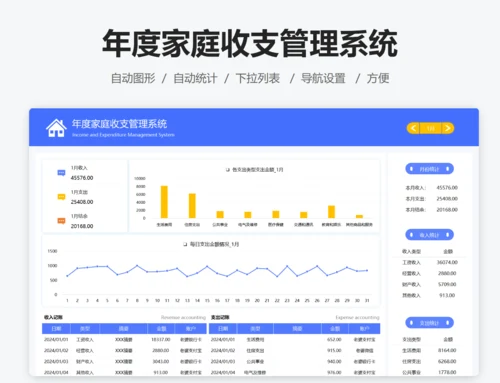This screenshot has width=500, height=383.
Task: Open the 月份统计 blue pill button
Action: click(x=429, y=169)
